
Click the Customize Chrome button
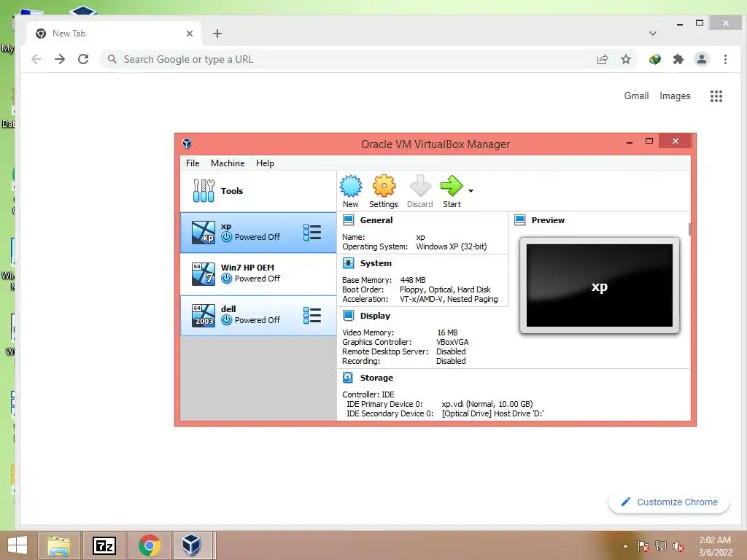[x=669, y=502]
